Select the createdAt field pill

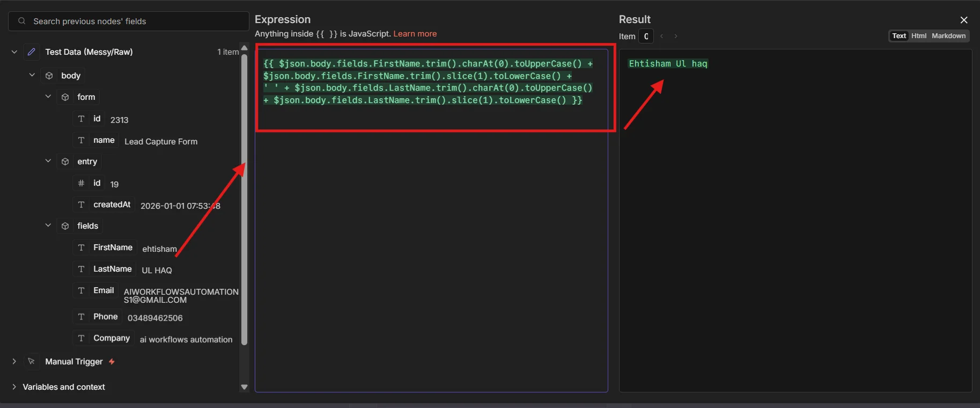(x=104, y=205)
